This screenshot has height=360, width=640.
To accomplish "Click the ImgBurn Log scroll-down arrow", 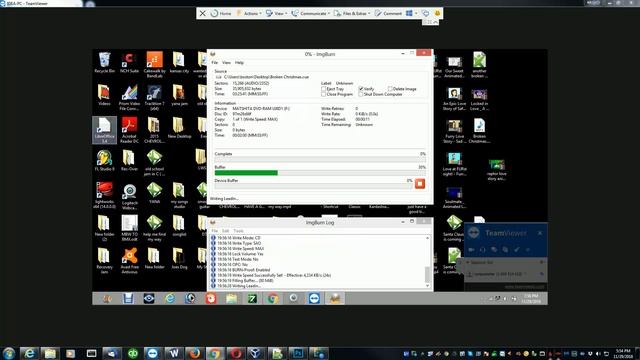I will [x=427, y=286].
